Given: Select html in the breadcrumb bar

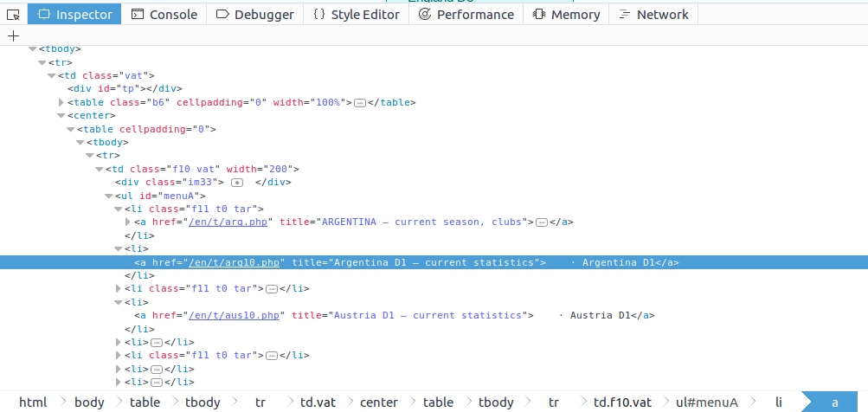Looking at the screenshot, I should 33,402.
